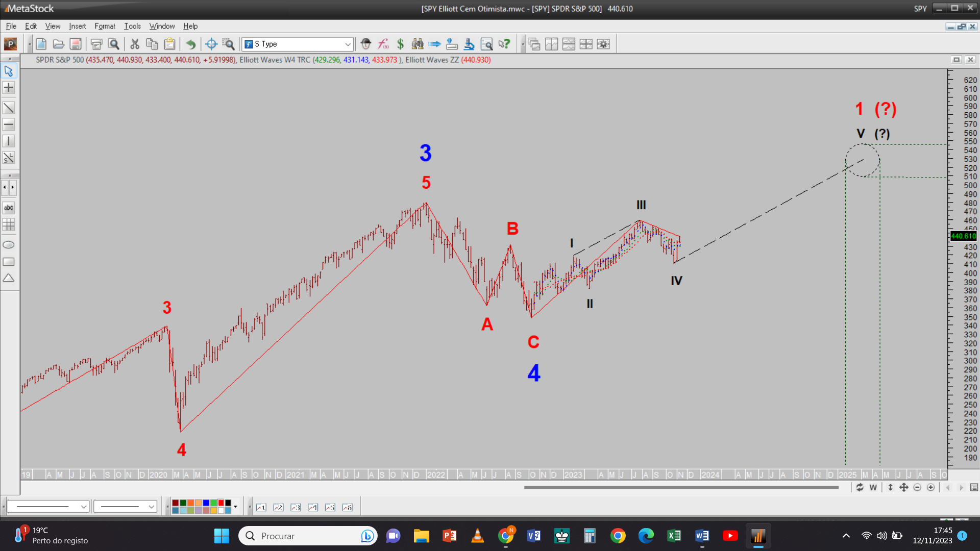Click the binoculars Explorer icon
The image size is (980, 551).
pos(418,44)
